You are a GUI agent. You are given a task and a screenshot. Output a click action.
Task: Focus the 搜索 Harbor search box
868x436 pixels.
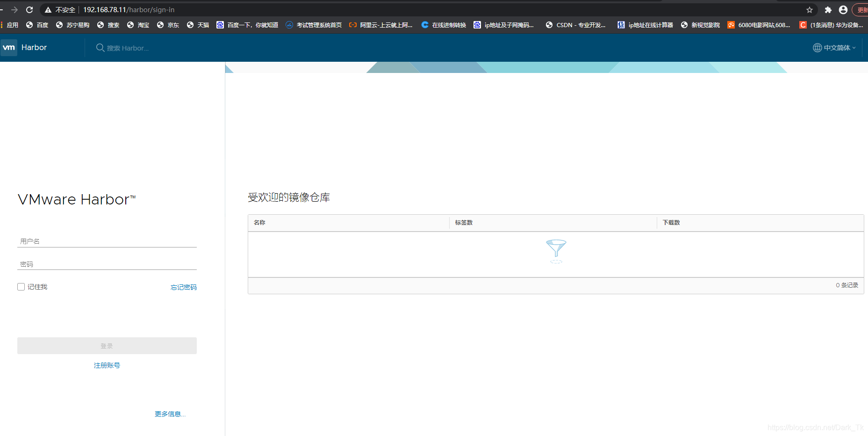[128, 48]
